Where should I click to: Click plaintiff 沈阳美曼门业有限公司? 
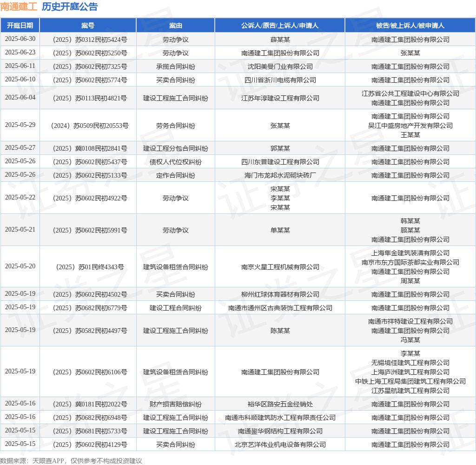[280, 66]
